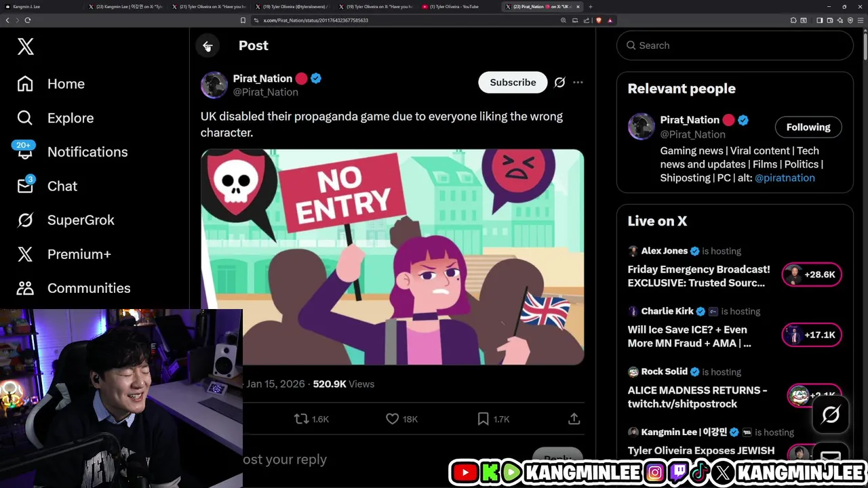Image resolution: width=868 pixels, height=488 pixels.
Task: Switch to the Kangmin J. Lee tab
Action: pyautogui.click(x=42, y=7)
